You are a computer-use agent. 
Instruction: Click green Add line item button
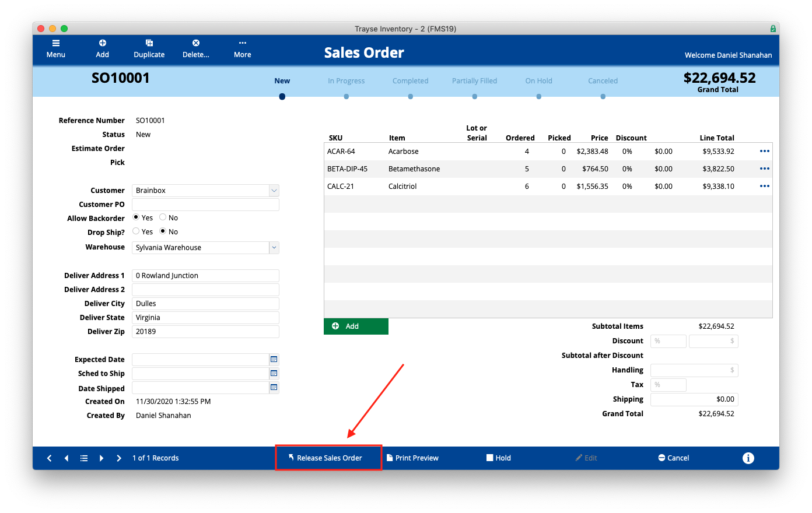tap(356, 326)
